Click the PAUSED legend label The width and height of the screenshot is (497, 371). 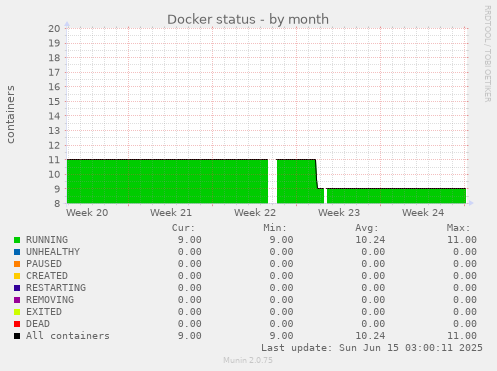(44, 264)
